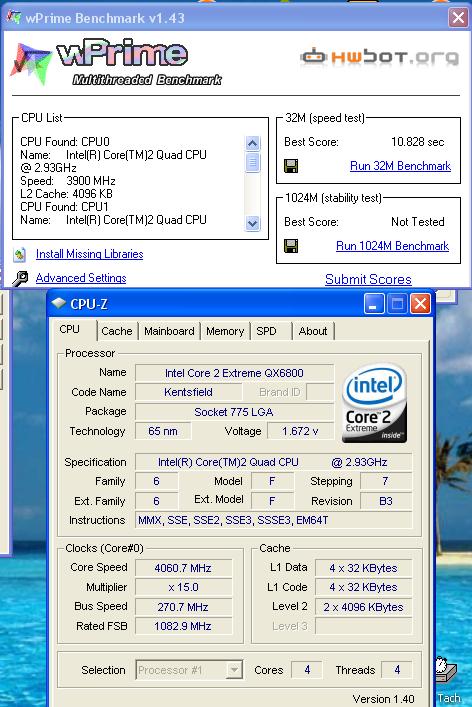Click the Package field Socket 775 LGA

[234, 412]
